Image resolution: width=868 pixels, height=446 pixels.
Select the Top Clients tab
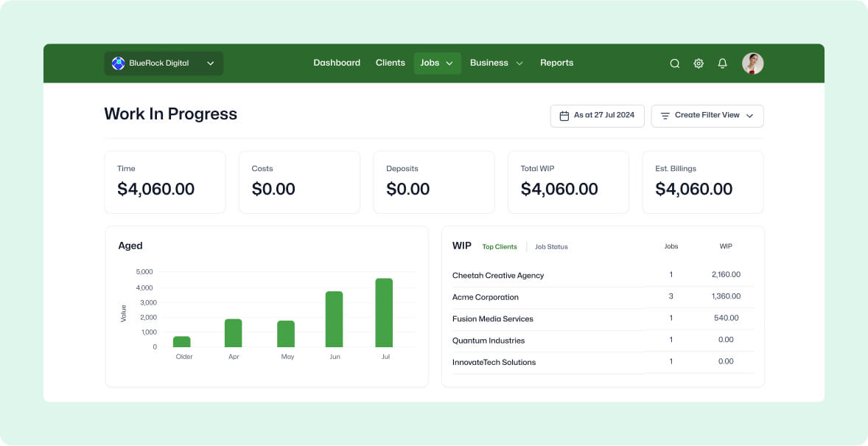[500, 247]
